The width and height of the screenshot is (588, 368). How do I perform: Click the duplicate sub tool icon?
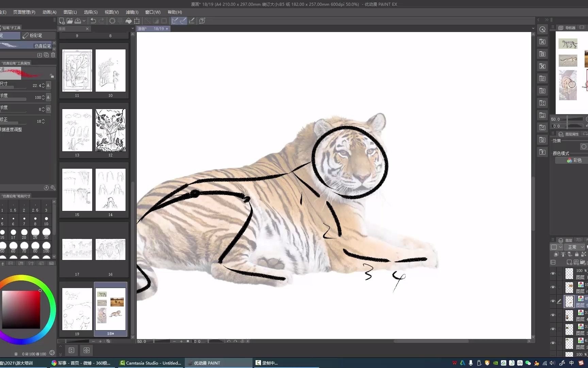click(x=46, y=55)
